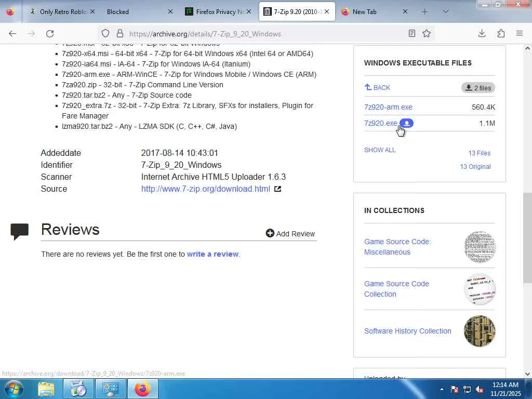Click the network tray icon
The width and height of the screenshot is (532, 399).
[x=467, y=390]
